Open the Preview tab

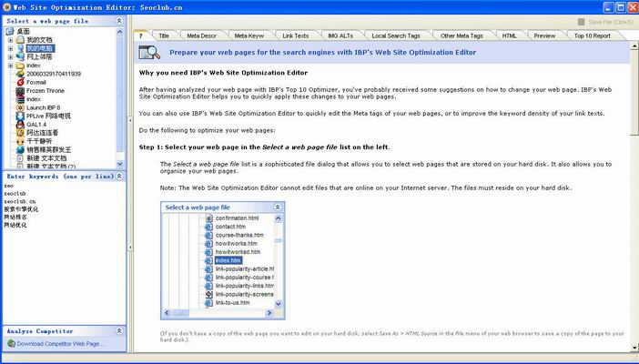544,35
